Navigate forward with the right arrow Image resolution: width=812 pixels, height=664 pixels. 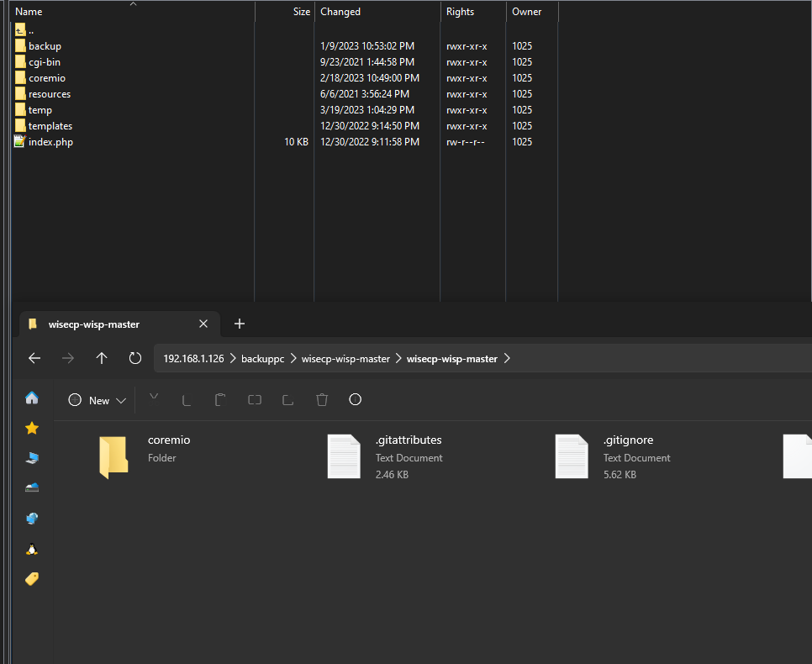[68, 358]
